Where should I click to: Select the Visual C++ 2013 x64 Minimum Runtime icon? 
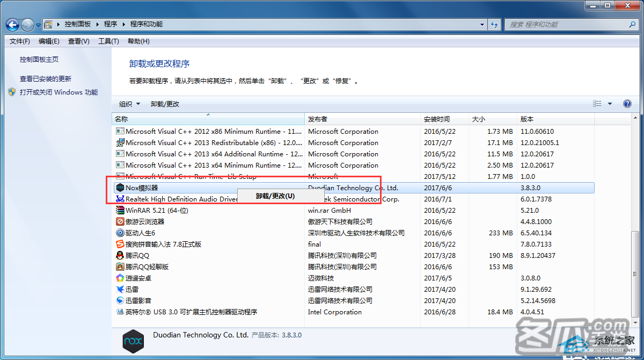120,165
